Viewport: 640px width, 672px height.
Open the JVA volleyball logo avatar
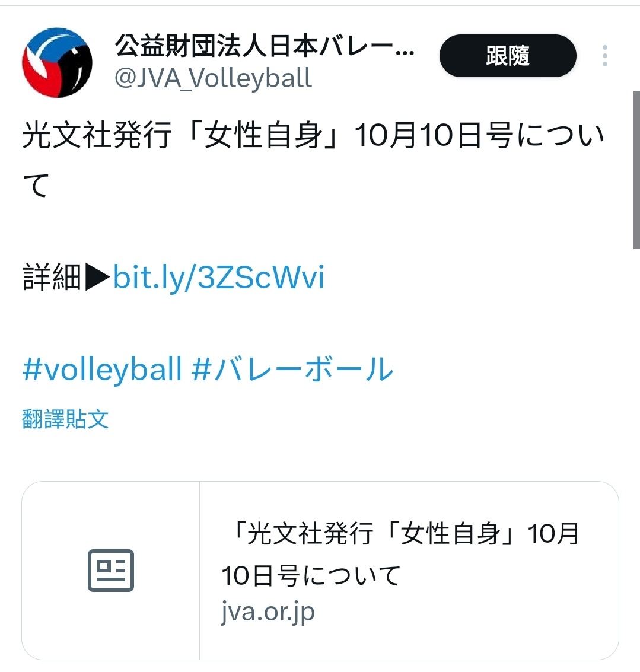57,62
